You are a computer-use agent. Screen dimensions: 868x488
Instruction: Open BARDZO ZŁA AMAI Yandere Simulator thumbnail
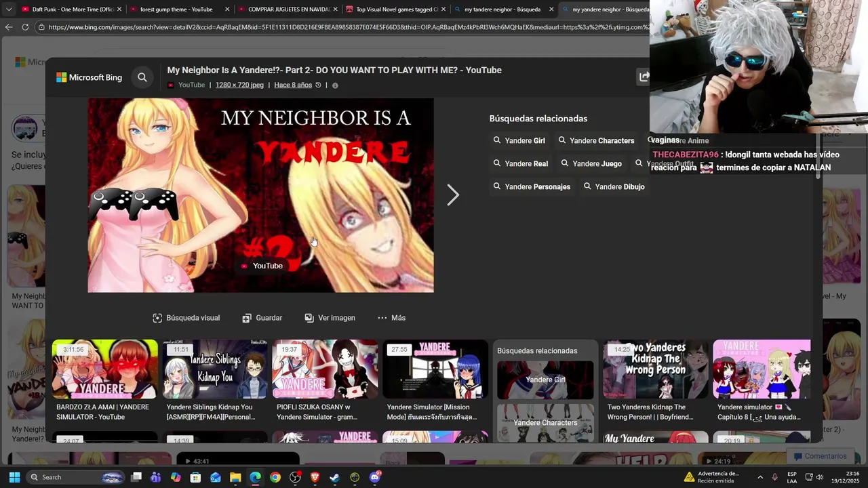[105, 369]
